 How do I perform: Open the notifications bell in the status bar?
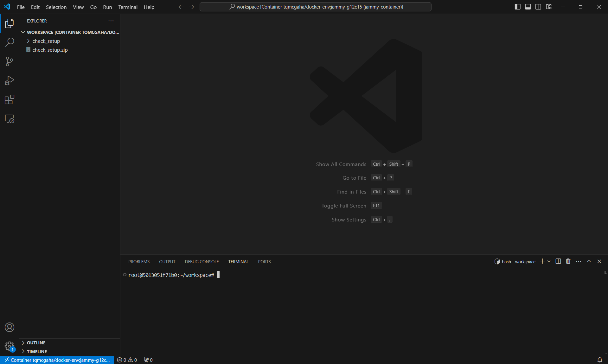[x=599, y=360]
